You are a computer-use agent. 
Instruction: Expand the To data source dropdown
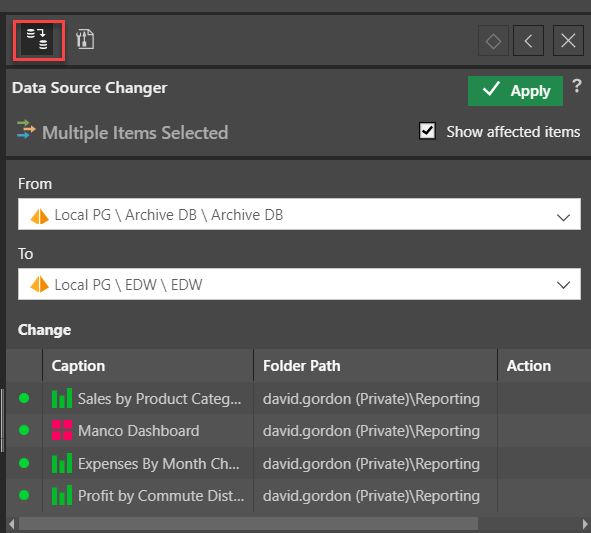click(563, 285)
